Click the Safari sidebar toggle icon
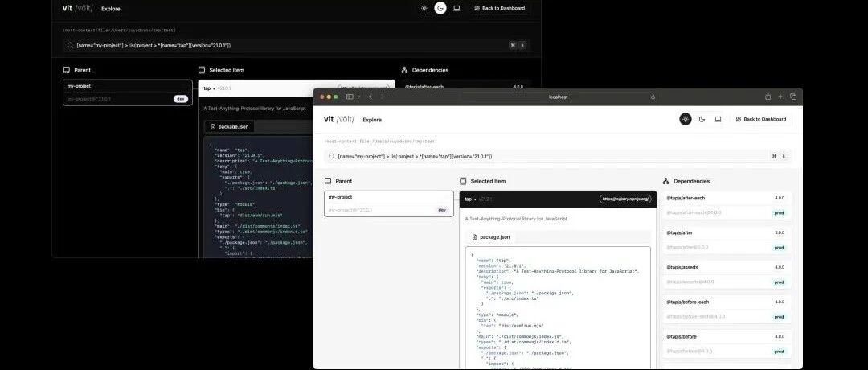The height and width of the screenshot is (370, 868). coord(350,97)
